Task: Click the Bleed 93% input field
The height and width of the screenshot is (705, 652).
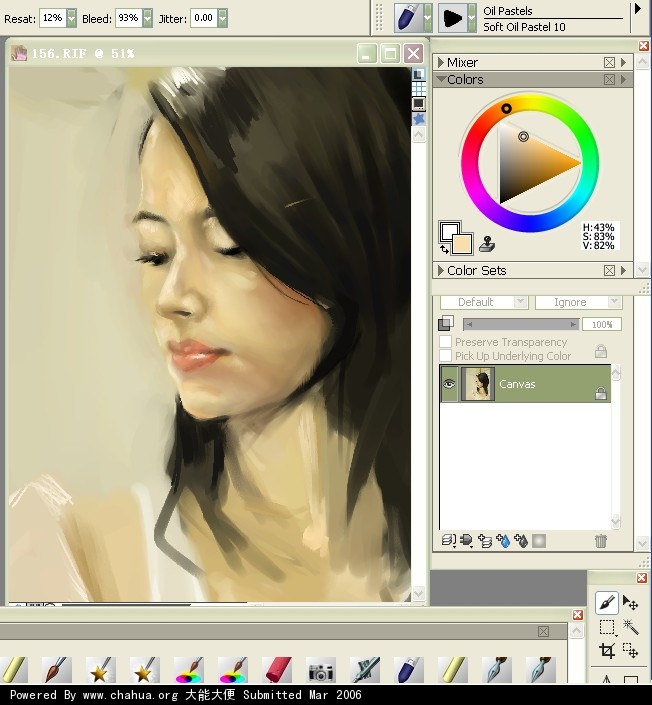Action: 129,18
